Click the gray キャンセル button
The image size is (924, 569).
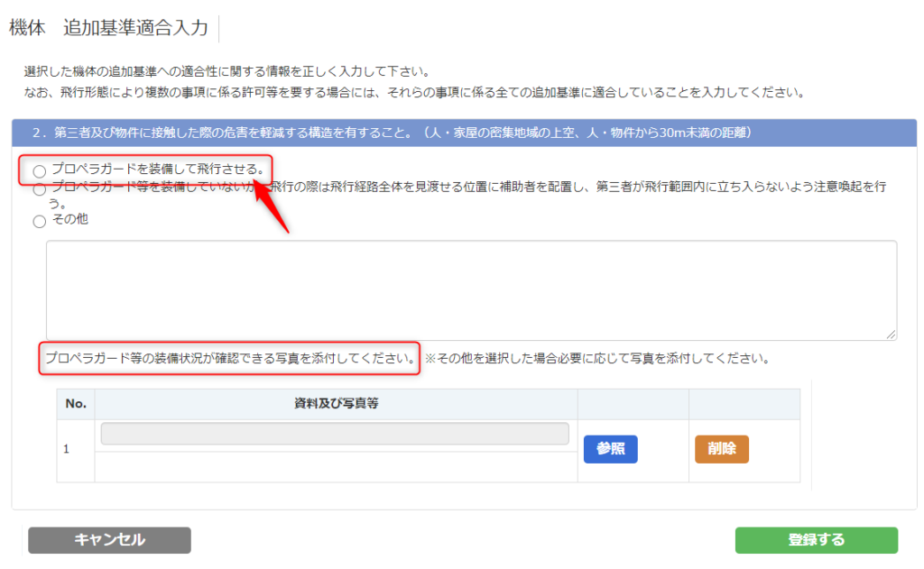pyautogui.click(x=109, y=540)
